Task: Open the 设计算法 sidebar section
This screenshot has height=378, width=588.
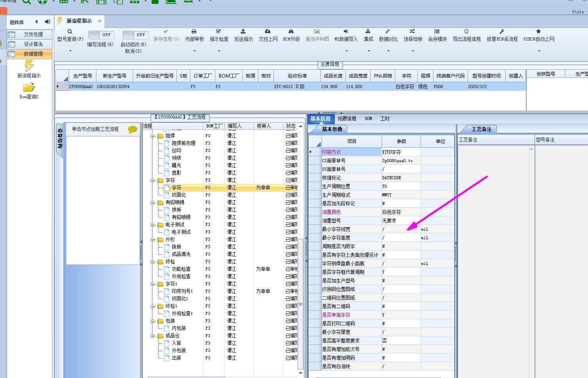Action: click(30, 44)
